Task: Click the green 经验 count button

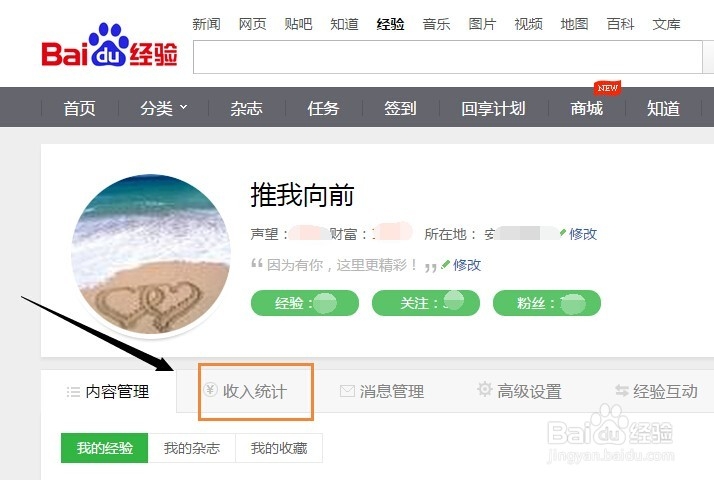Action: pos(305,303)
